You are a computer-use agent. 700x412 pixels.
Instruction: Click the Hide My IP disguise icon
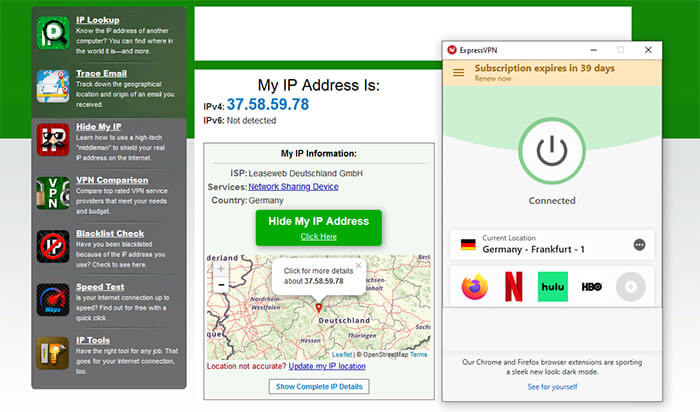point(53,140)
